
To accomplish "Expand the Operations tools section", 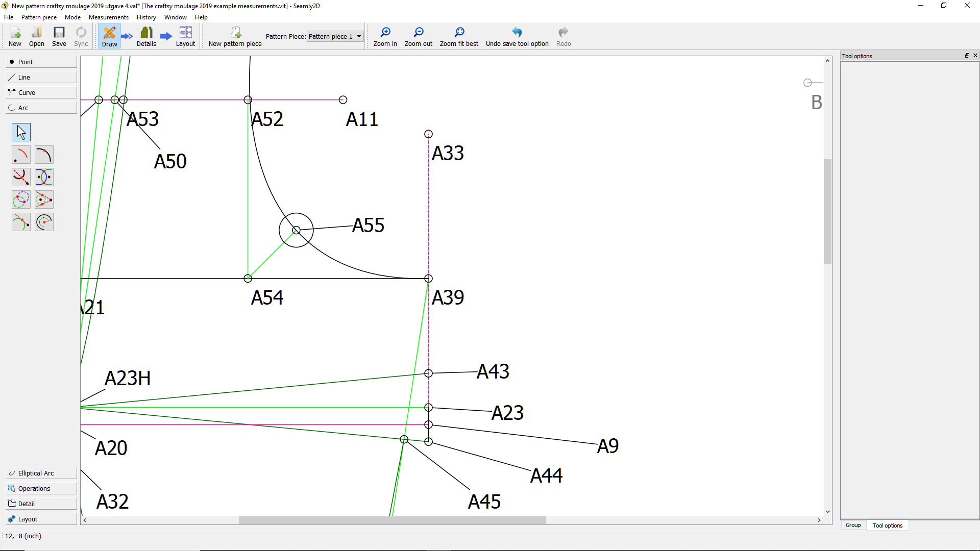I will [x=41, y=488].
